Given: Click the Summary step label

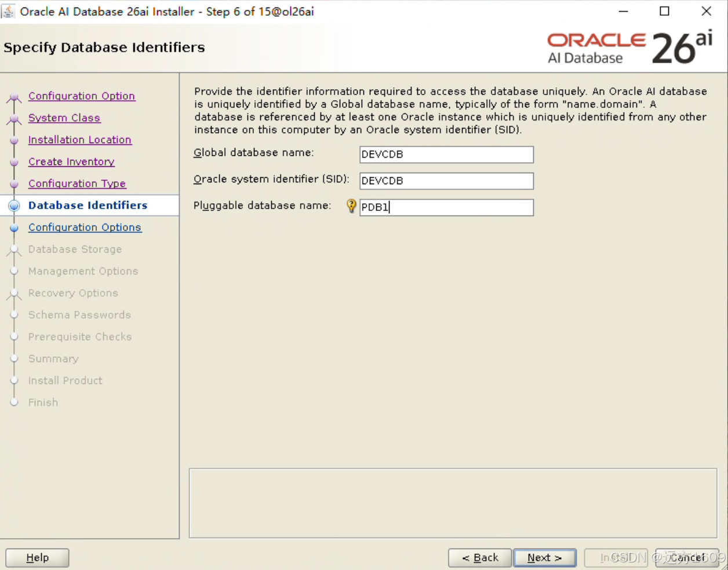Looking at the screenshot, I should click(x=53, y=359).
